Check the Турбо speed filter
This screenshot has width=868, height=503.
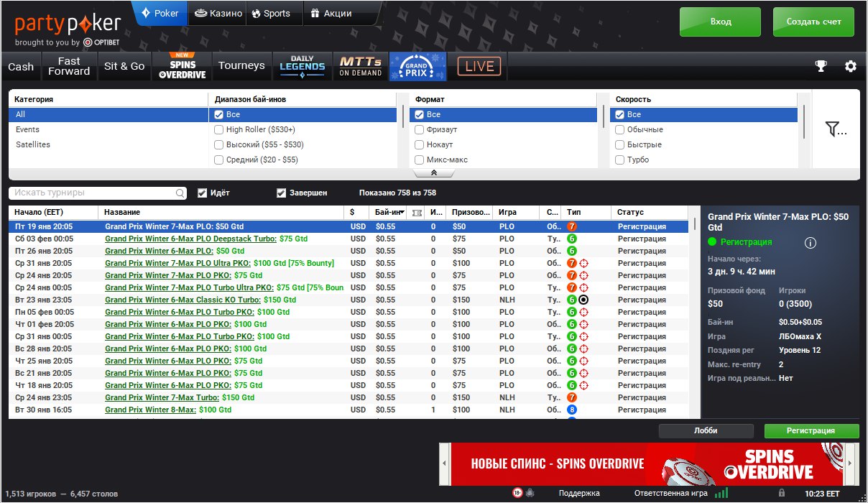click(x=619, y=160)
